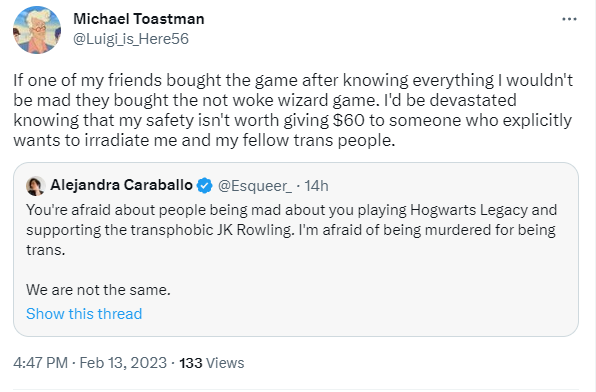Click the Views label

tap(225, 363)
